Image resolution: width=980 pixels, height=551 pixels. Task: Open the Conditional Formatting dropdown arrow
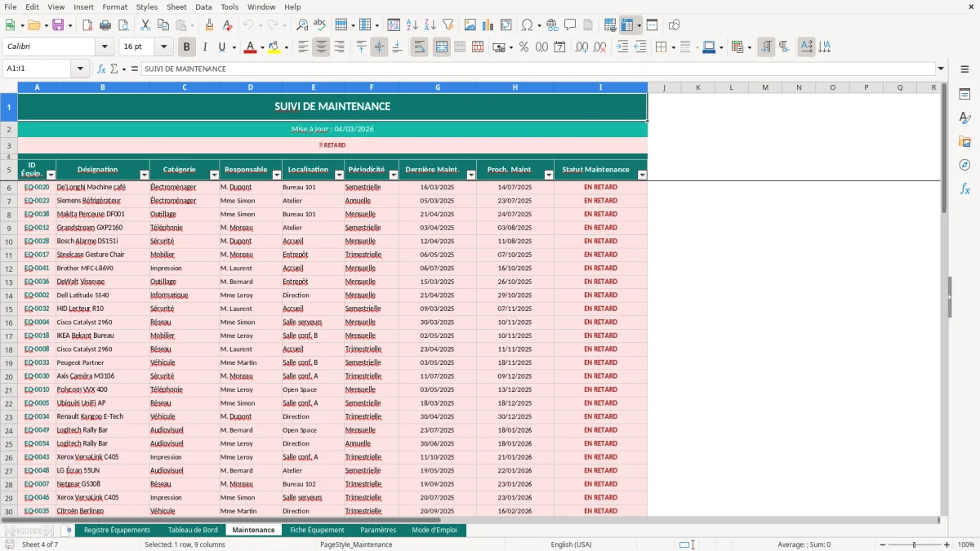749,47
